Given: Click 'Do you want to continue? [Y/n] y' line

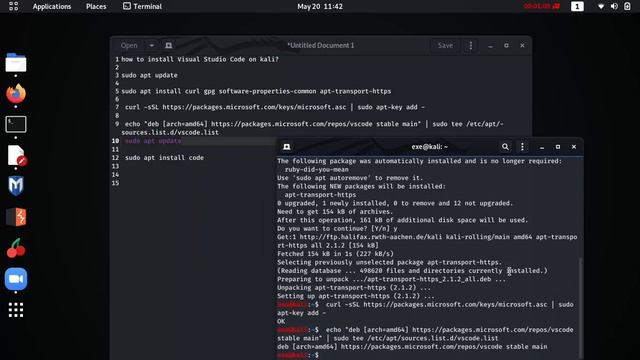Looking at the screenshot, I should [x=337, y=228].
